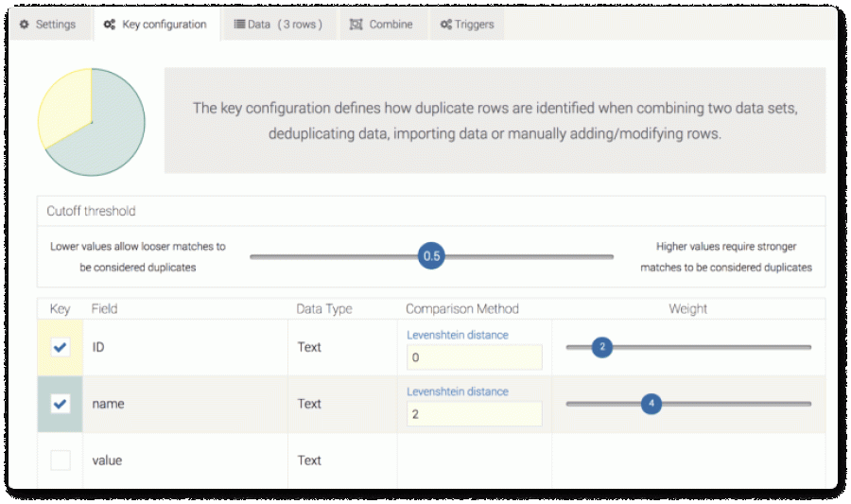Open Levenshtein distance method for ID
Viewport: 851px width, 504px height.
[x=458, y=335]
